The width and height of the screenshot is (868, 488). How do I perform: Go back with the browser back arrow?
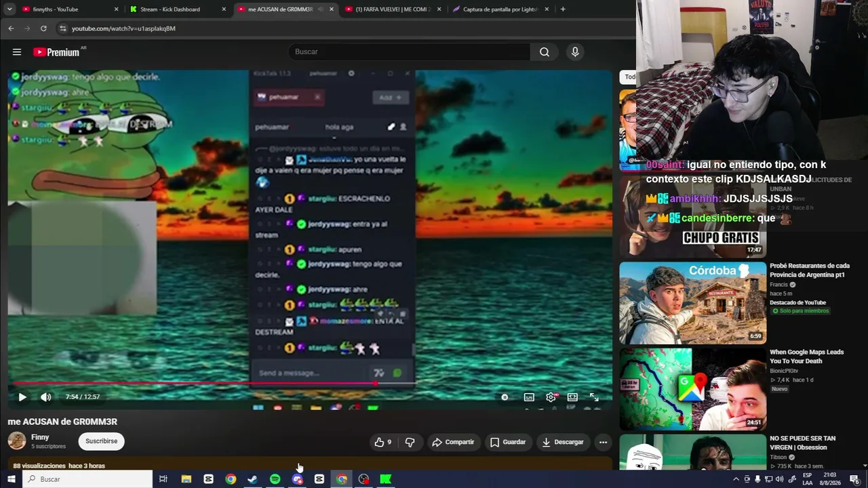pyautogui.click(x=11, y=28)
